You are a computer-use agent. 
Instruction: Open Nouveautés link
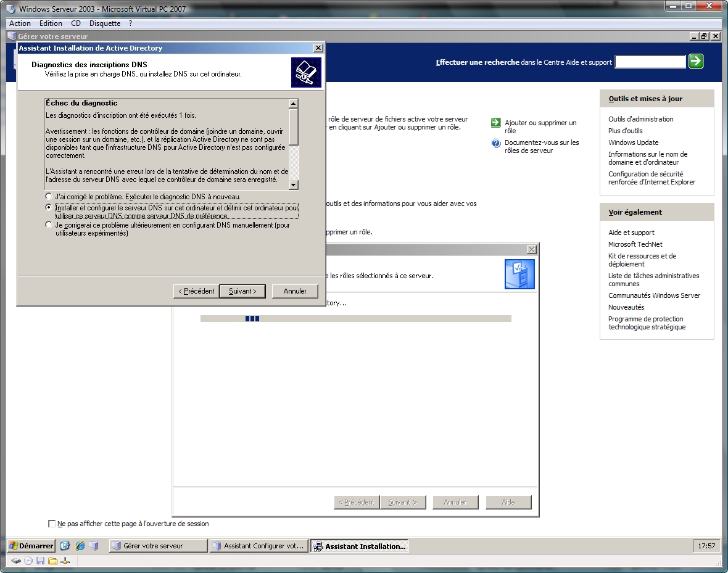point(626,307)
